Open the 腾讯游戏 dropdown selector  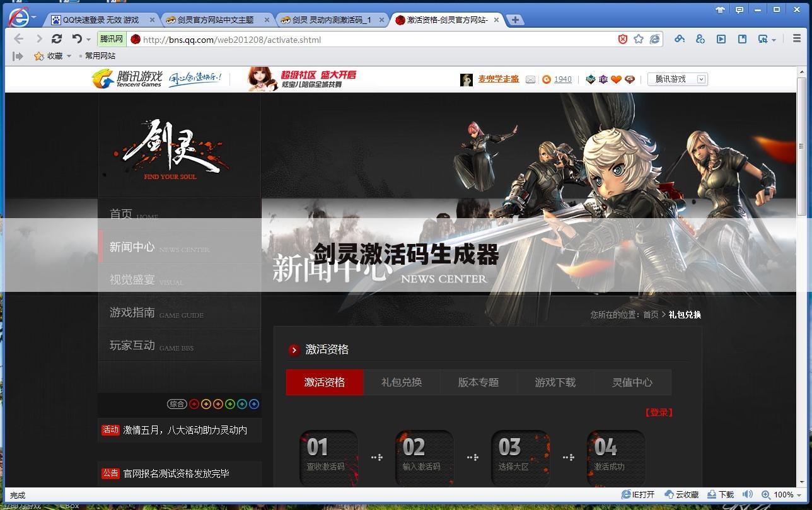click(x=678, y=79)
